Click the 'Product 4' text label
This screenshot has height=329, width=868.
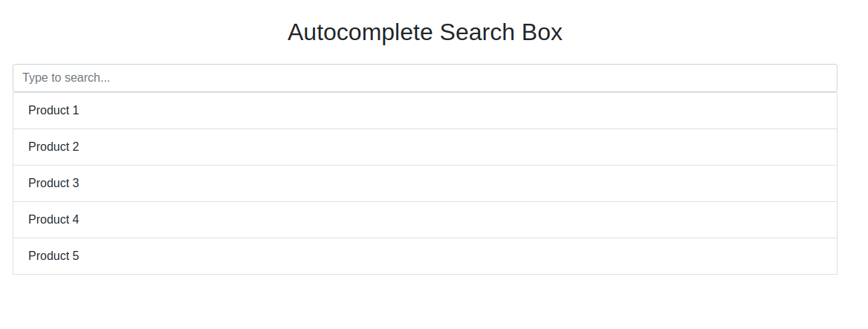pos(54,220)
